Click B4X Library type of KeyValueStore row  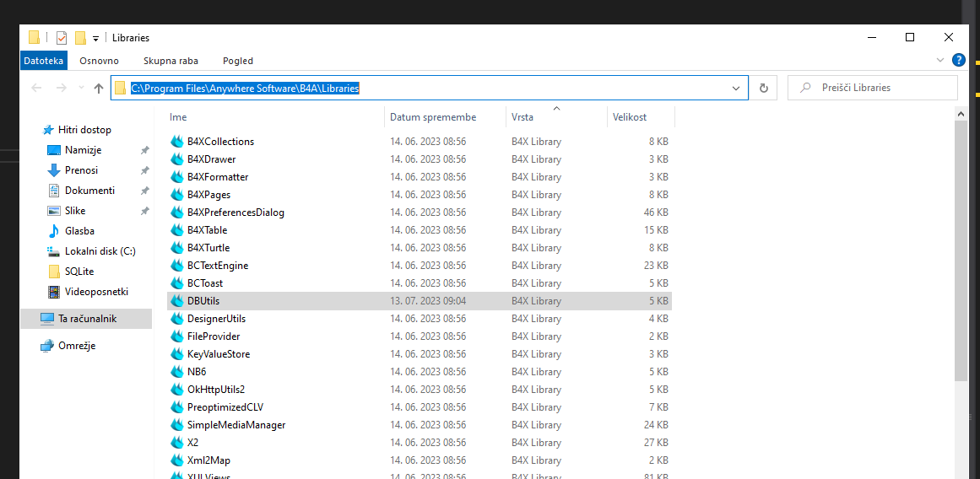[x=536, y=354]
